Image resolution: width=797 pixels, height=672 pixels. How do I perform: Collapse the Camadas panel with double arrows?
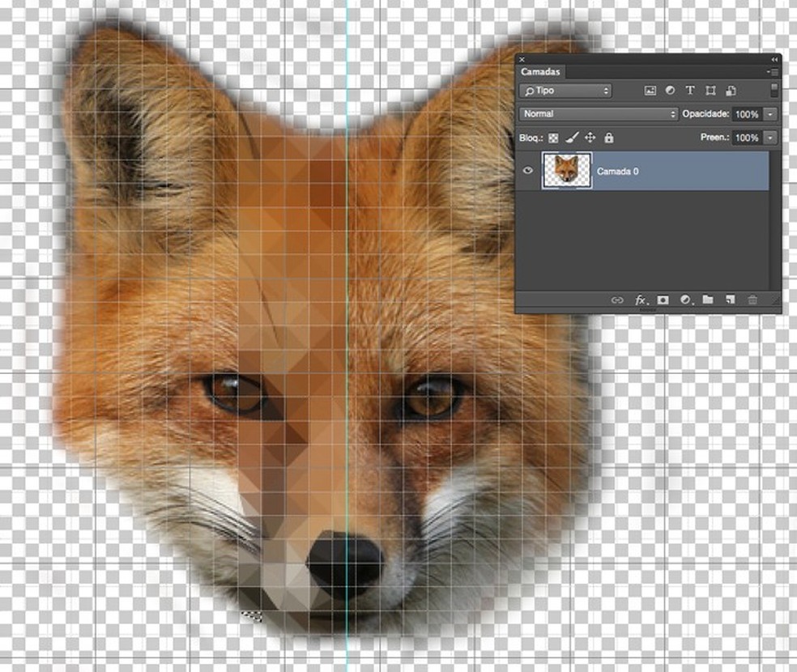click(774, 59)
